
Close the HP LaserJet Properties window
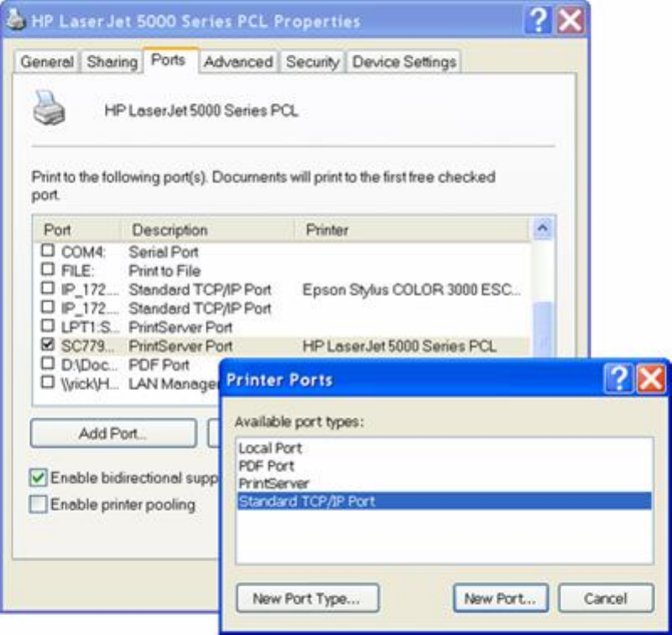pos(570,20)
